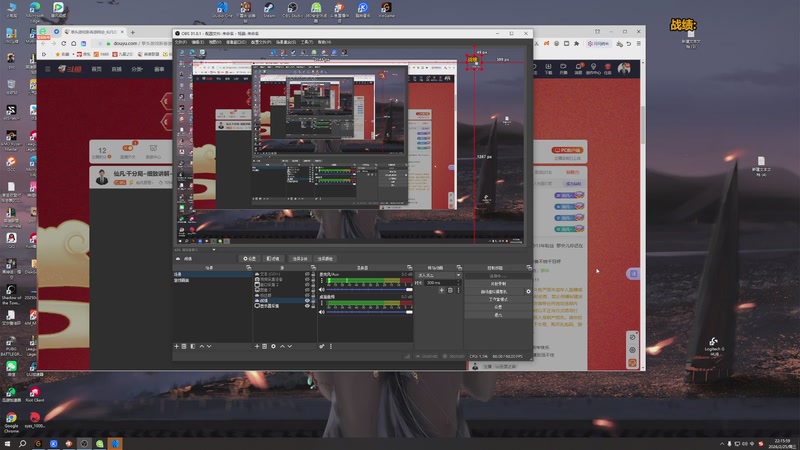Open the OBS Studio desktop shortcut
800x450 pixels.
tap(292, 10)
